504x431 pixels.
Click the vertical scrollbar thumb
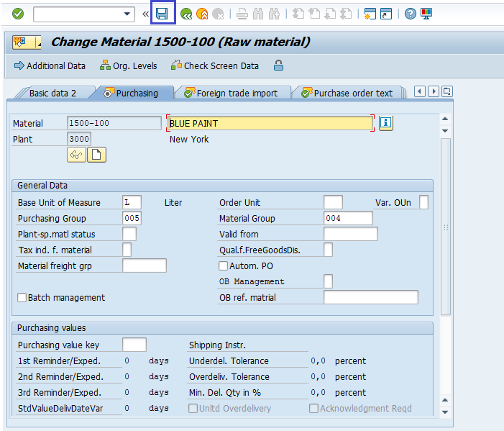[446, 227]
